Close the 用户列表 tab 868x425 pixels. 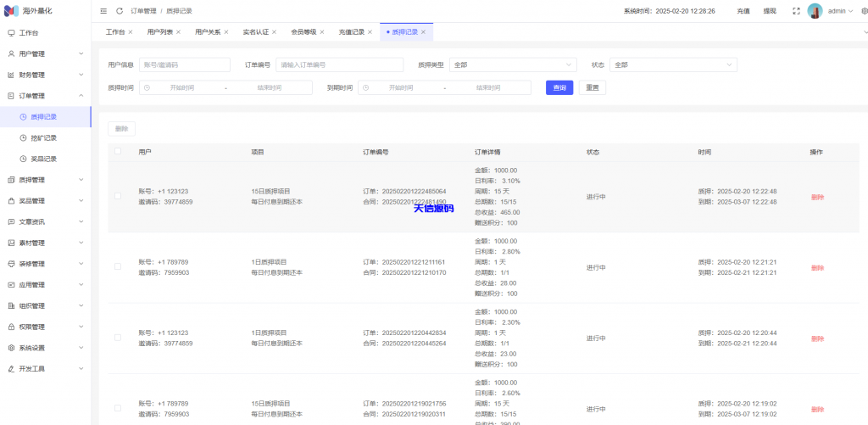point(178,32)
